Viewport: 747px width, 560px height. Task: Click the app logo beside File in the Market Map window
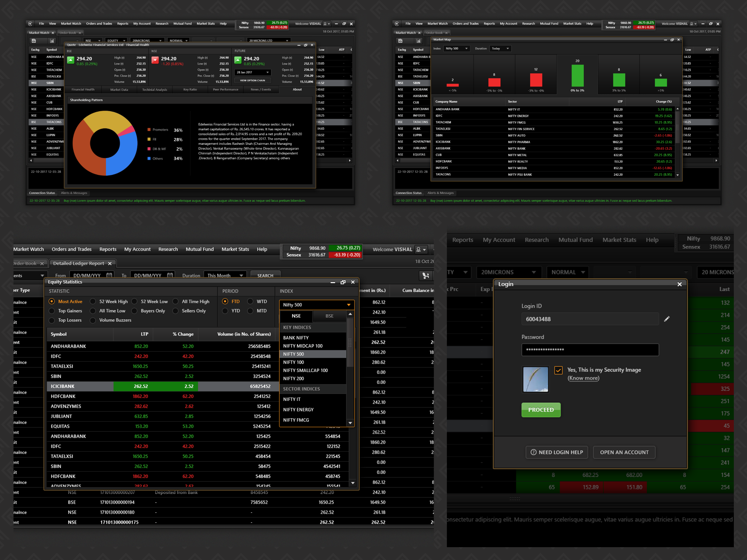pos(397,24)
